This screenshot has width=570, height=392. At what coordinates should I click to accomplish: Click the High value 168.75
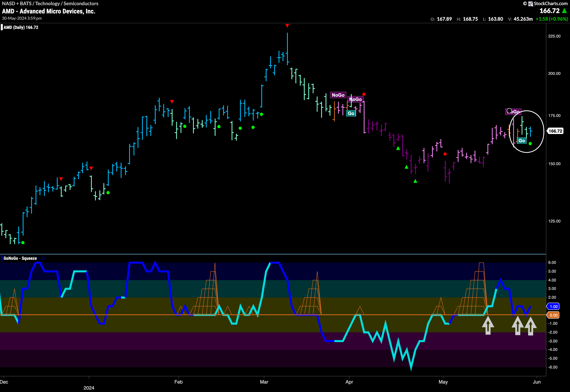pyautogui.click(x=470, y=19)
